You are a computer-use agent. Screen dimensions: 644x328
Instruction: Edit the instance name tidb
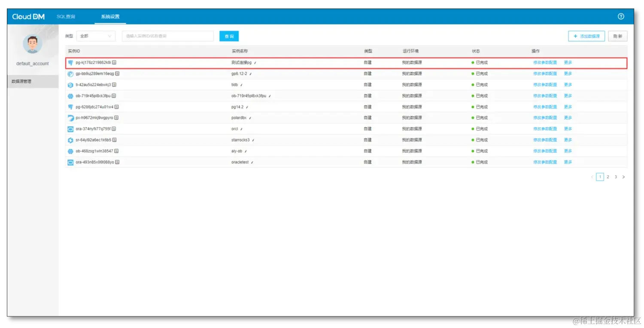pos(241,85)
